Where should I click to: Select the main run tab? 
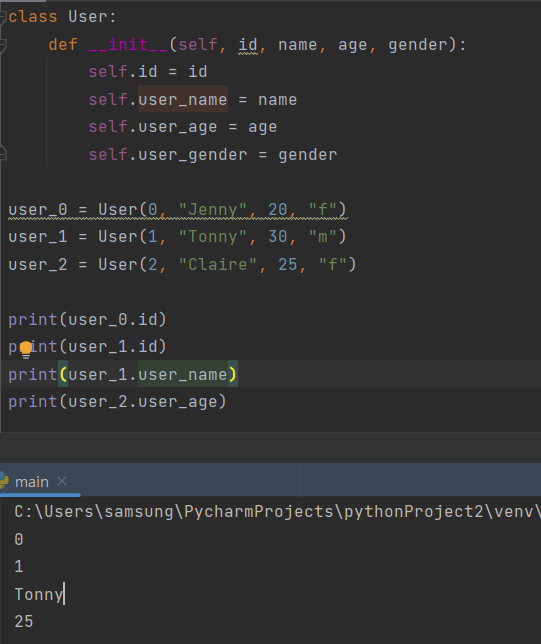point(32,481)
